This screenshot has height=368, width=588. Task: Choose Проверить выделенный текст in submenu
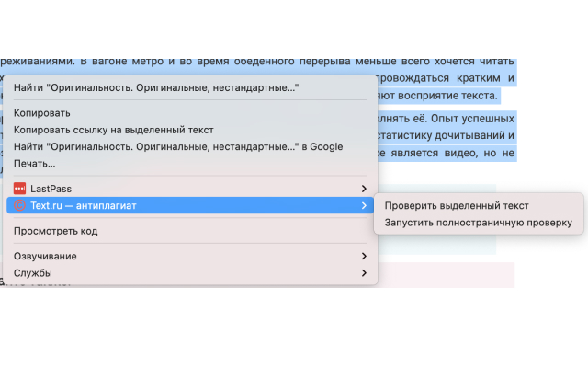pyautogui.click(x=479, y=206)
